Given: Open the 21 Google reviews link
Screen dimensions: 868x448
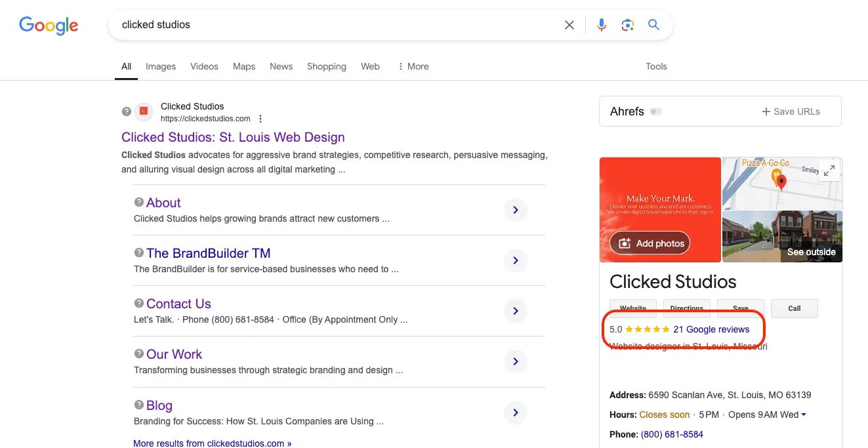Looking at the screenshot, I should [711, 329].
